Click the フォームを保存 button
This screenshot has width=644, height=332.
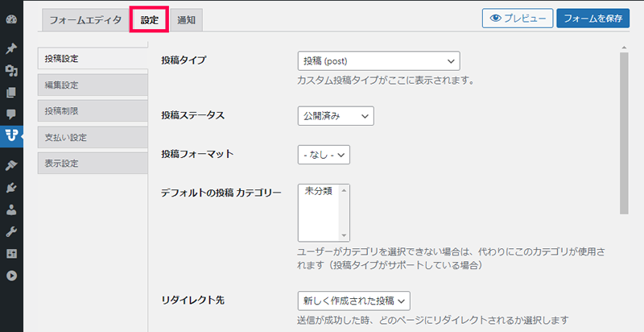pyautogui.click(x=593, y=19)
